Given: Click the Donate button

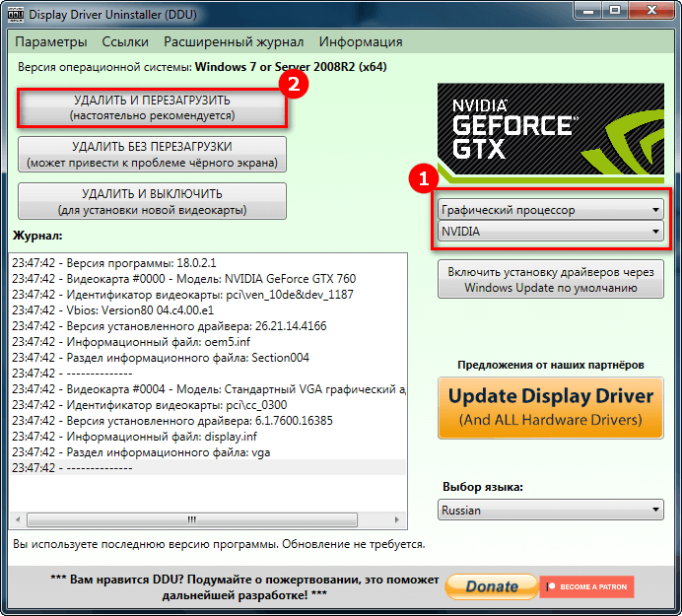Looking at the screenshot, I should 492,586.
